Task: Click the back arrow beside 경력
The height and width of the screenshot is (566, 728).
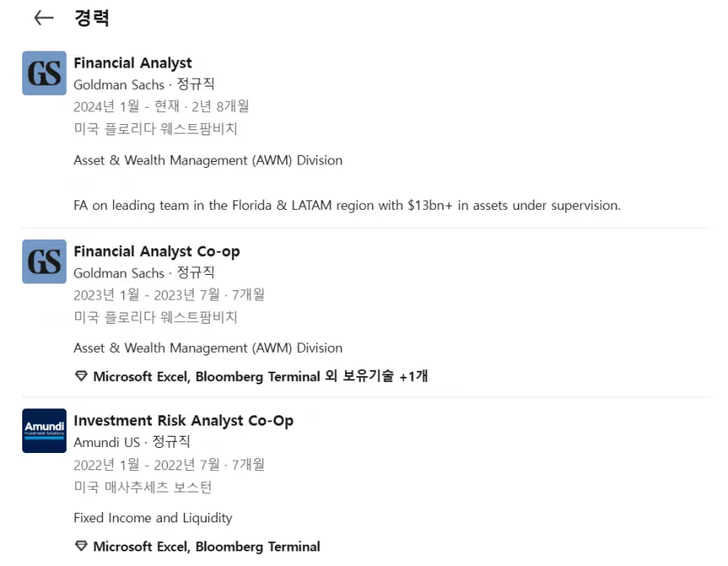Action: 44,18
